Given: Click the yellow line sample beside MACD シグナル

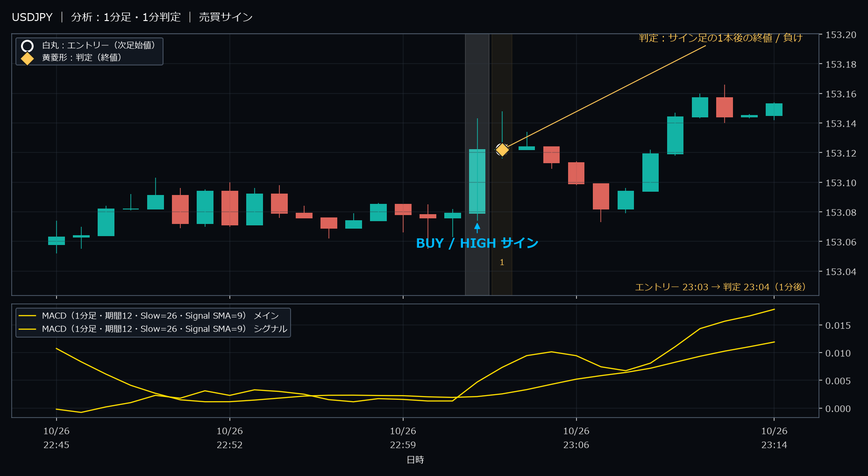Looking at the screenshot, I should tap(28, 329).
